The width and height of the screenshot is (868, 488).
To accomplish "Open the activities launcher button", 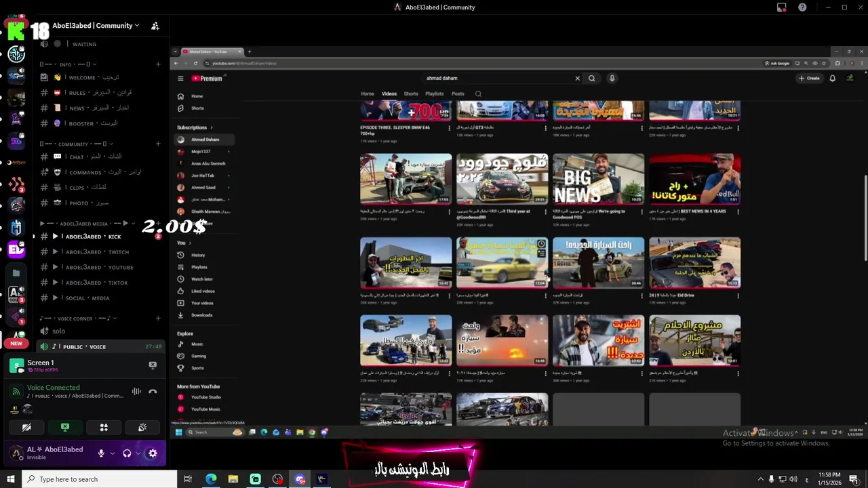I will (104, 428).
